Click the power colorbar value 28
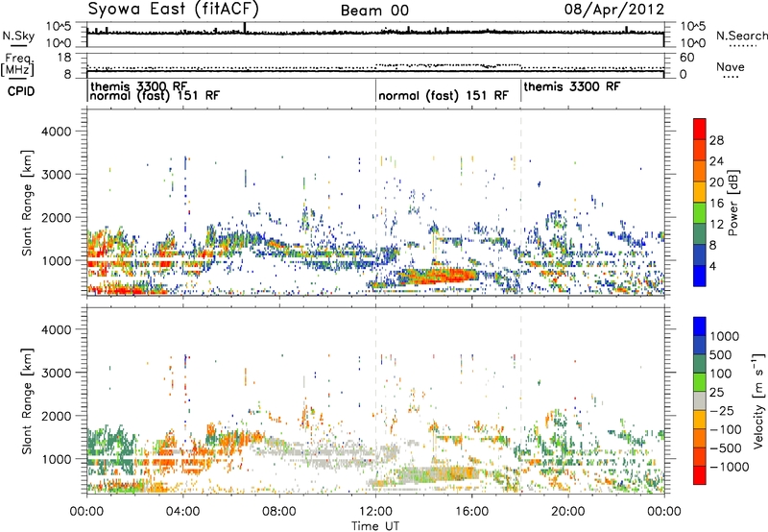Screen dimensions: 768x532 (716, 140)
